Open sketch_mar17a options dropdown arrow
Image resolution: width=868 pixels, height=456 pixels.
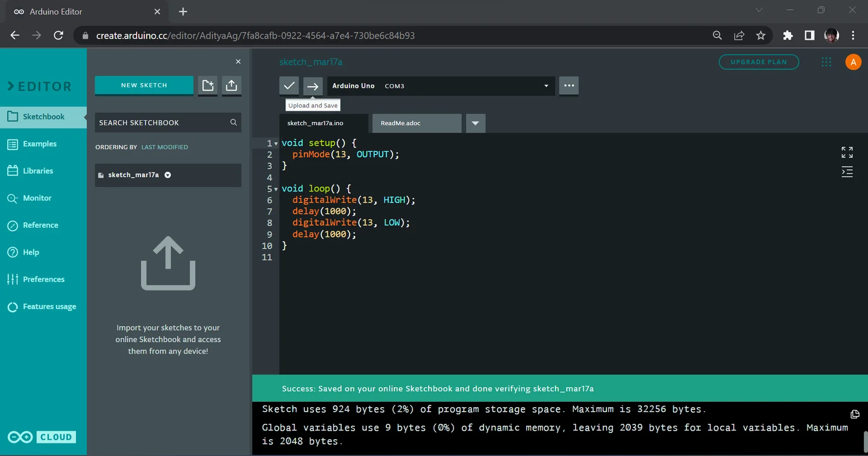coord(168,175)
